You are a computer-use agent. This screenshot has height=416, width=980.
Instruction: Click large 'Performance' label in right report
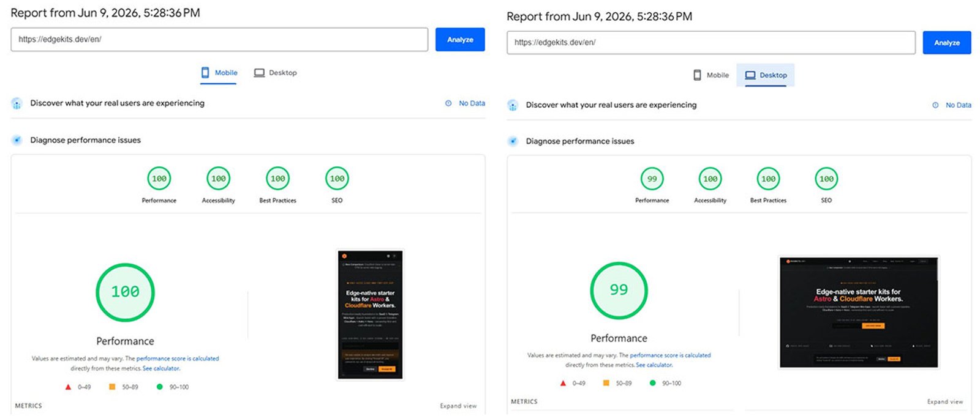[x=619, y=338]
